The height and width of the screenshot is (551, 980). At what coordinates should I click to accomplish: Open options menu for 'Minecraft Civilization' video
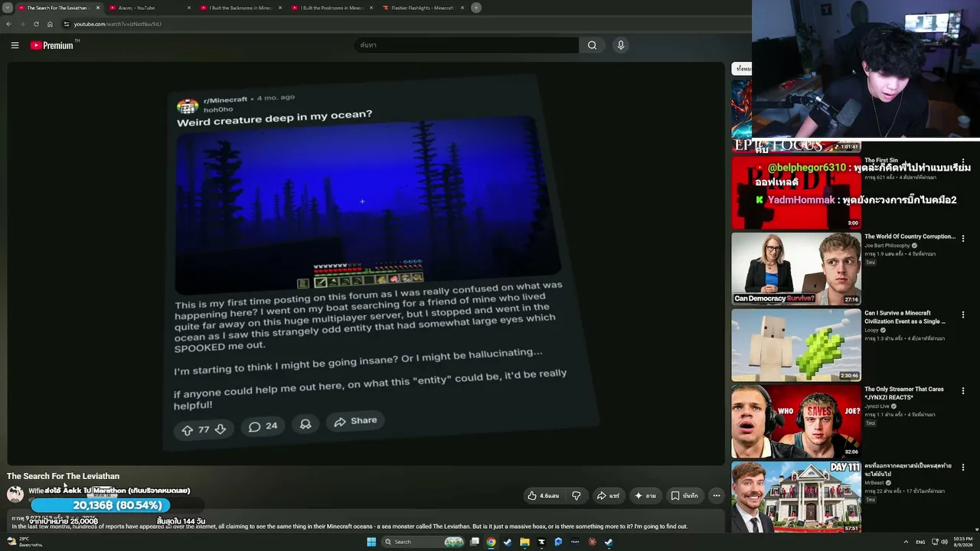[x=963, y=315]
